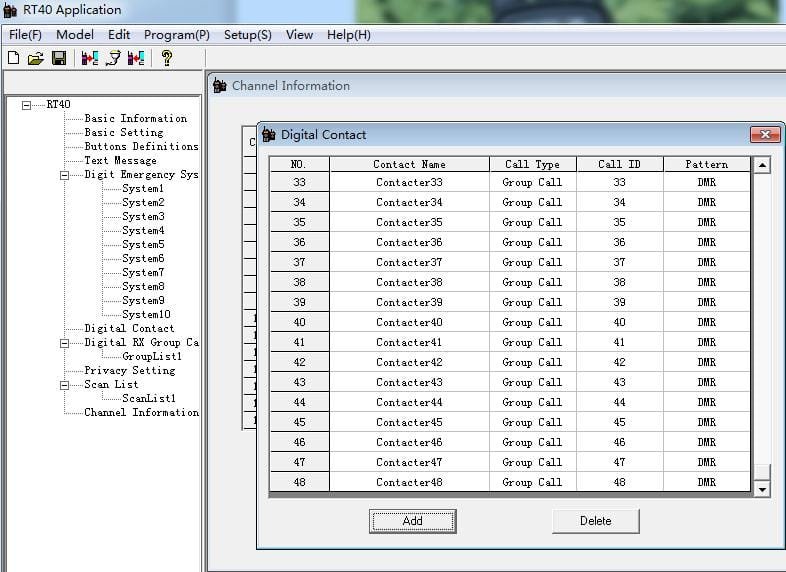Collapse the RT40 root tree node
Viewport: 786px width, 572px height.
tap(27, 104)
